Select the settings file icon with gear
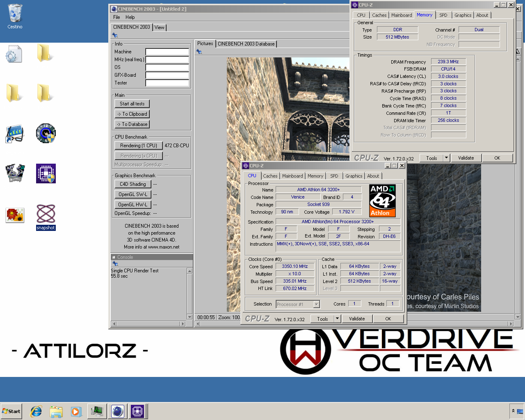This screenshot has width=525, height=420. [x=14, y=54]
